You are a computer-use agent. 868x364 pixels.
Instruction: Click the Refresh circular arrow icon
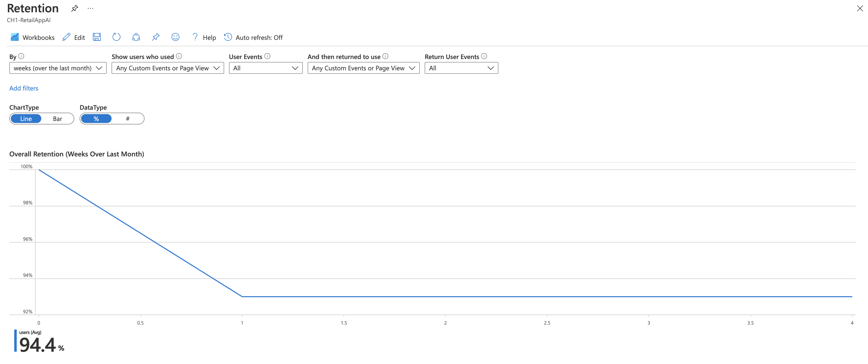[116, 37]
